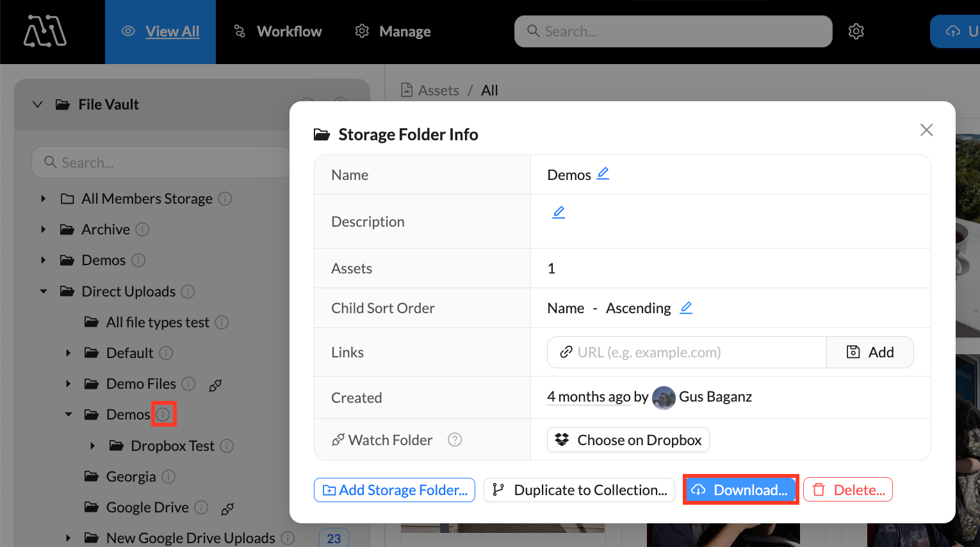Edit the folder name Demos
Screen dimensions: 980x547
603,174
